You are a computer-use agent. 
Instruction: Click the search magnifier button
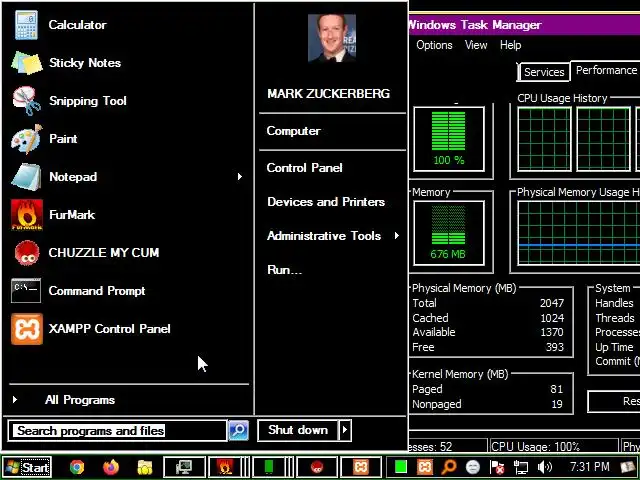(x=238, y=430)
